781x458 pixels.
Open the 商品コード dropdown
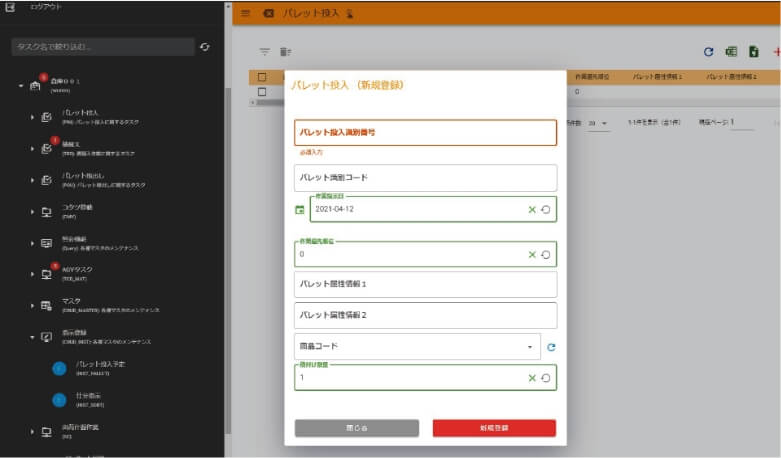pos(417,346)
